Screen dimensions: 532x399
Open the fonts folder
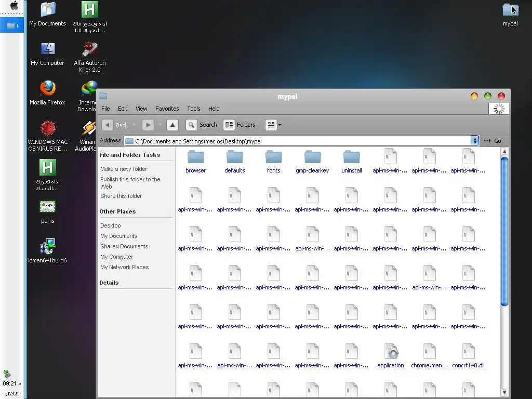click(x=273, y=162)
